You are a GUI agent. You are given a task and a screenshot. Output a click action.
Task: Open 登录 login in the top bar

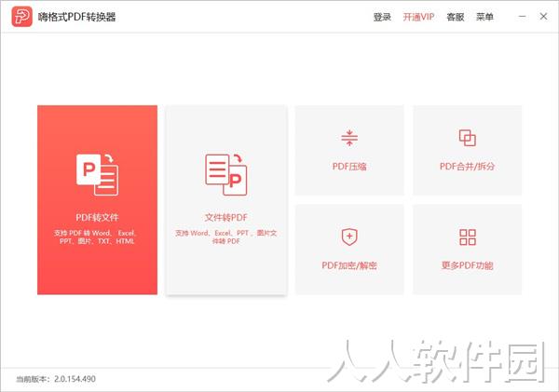click(x=382, y=17)
